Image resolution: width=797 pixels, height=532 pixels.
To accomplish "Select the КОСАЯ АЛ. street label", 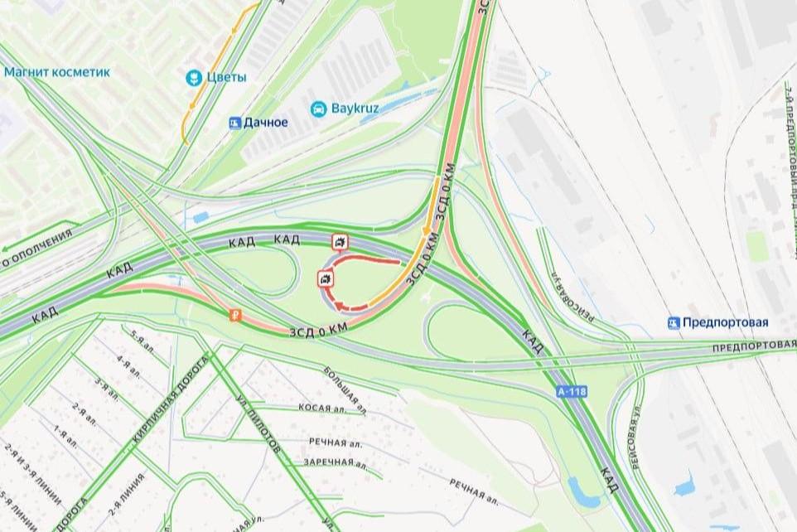I will 322,408.
